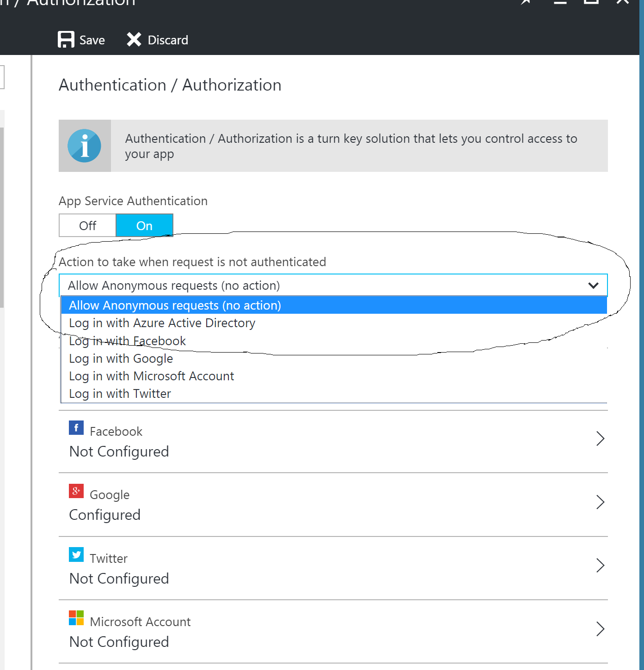Click the 'Action to take when request' label
The width and height of the screenshot is (644, 670).
point(192,262)
